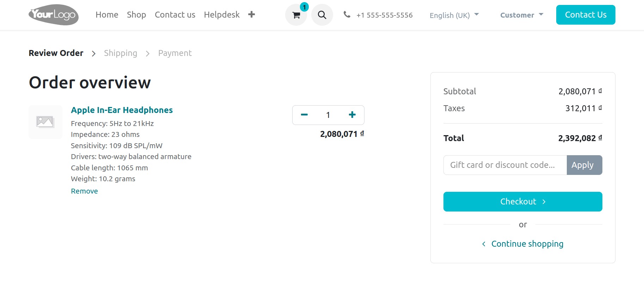Focus the gift card or discount code field

coord(505,165)
